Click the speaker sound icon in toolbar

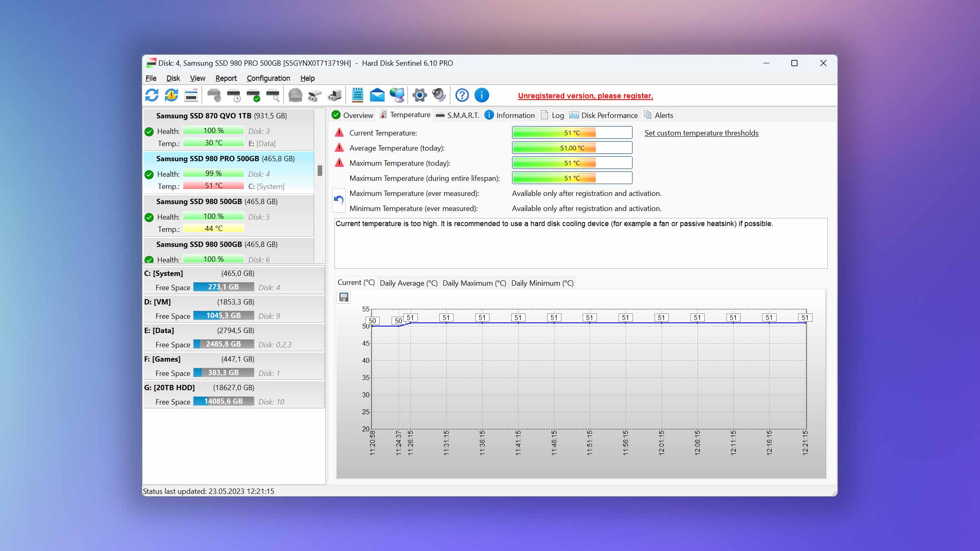[x=439, y=96]
